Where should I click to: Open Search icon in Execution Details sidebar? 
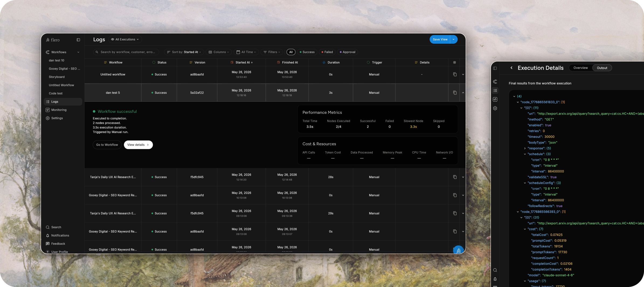tap(495, 270)
